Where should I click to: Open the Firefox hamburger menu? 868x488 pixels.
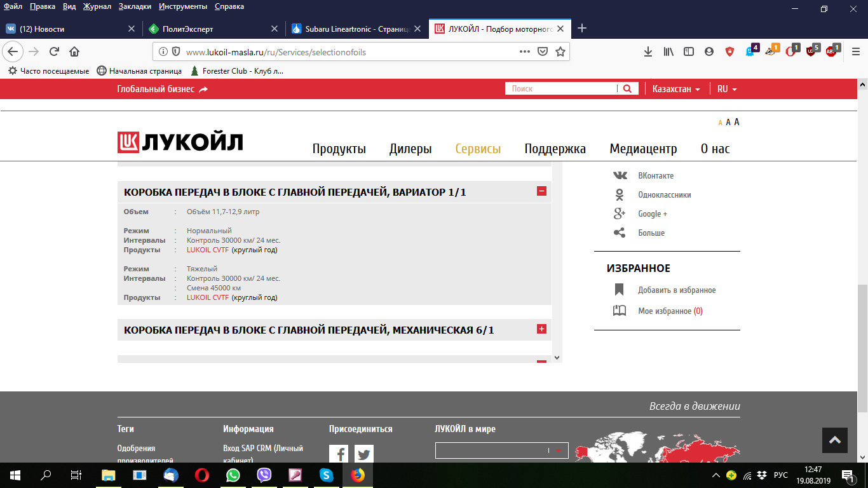click(855, 51)
